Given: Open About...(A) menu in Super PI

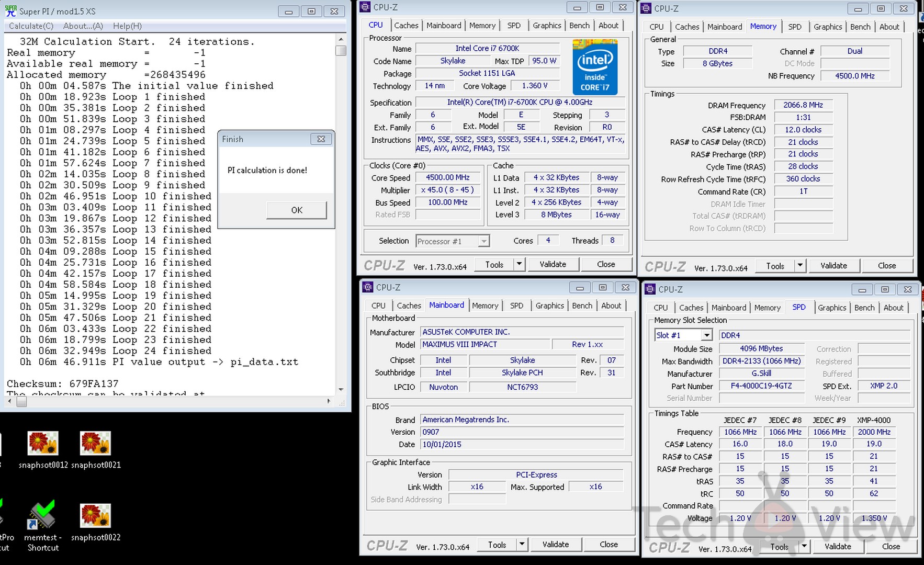Looking at the screenshot, I should 83,26.
